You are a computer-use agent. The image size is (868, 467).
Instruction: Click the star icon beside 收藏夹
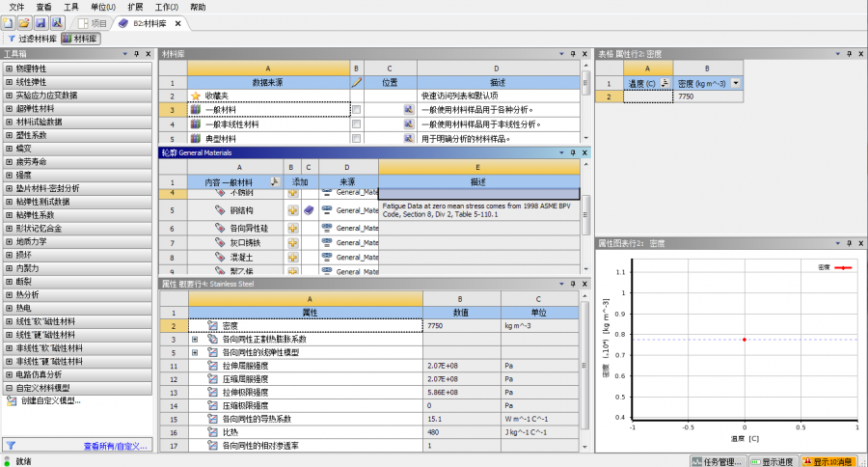(x=196, y=96)
